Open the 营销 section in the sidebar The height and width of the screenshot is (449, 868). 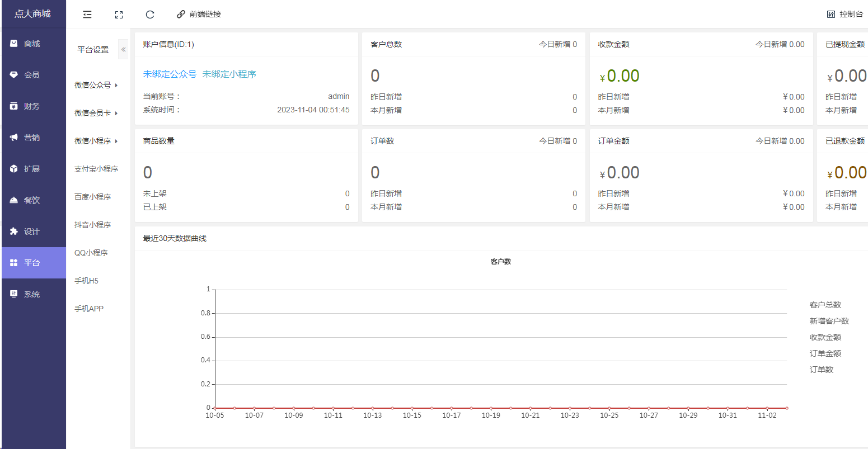click(x=34, y=137)
